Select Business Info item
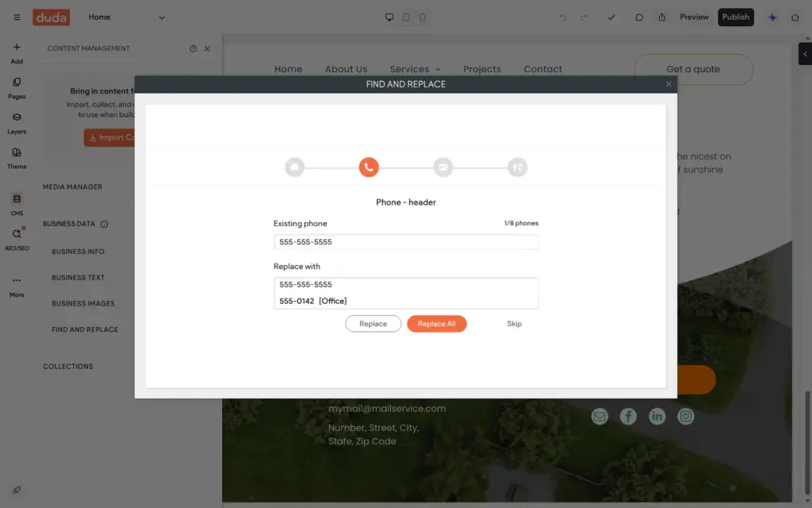Screen dimensions: 812x508 click(x=79, y=252)
